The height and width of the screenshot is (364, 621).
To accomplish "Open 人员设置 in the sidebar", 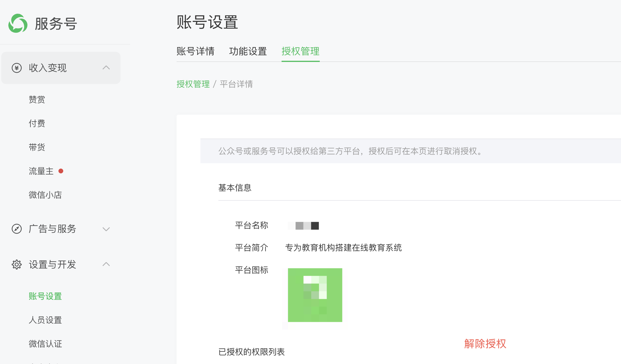I will point(45,320).
